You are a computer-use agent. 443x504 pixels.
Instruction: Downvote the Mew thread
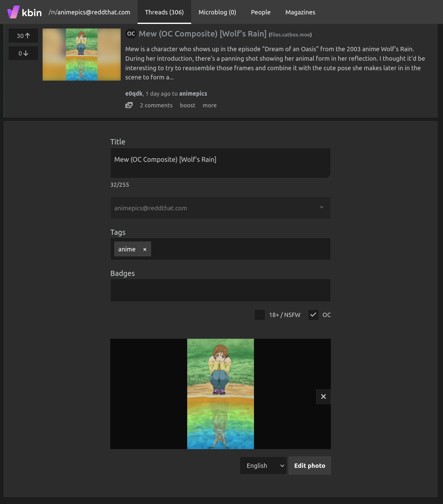coord(23,53)
